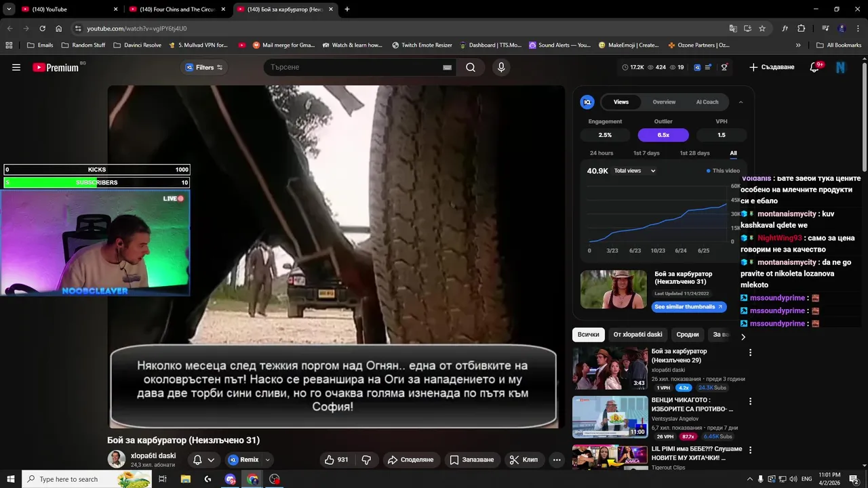Reload the page
The height and width of the screenshot is (488, 868).
42,28
